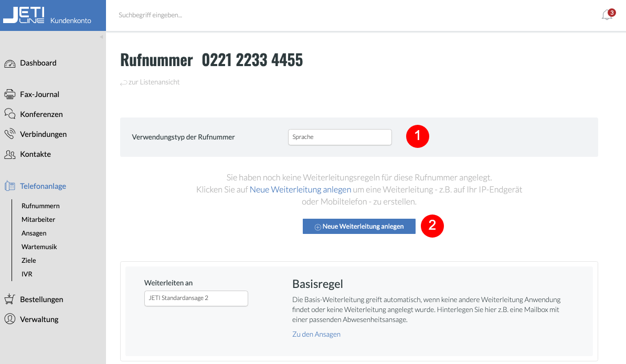The height and width of the screenshot is (364, 626).
Task: Click the Verwaltung user icon
Action: pyautogui.click(x=9, y=319)
